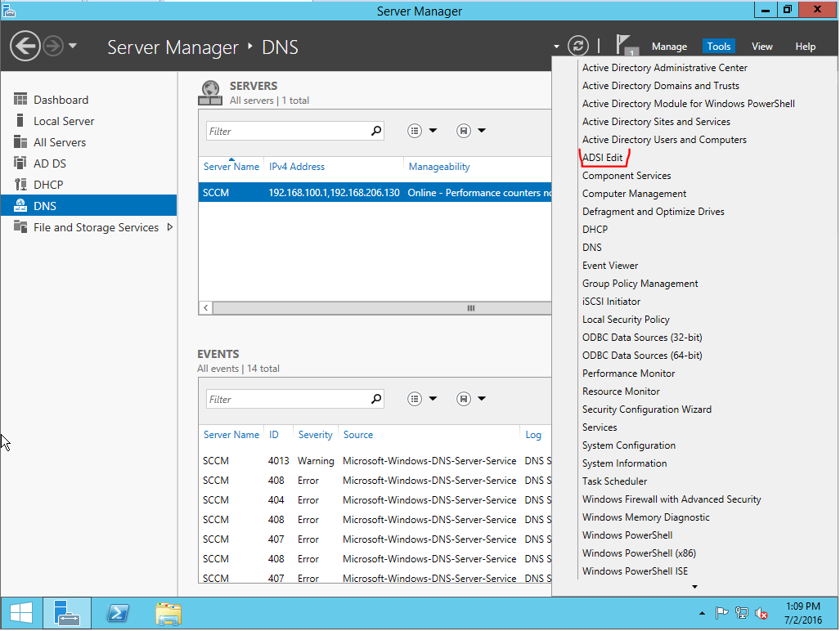Expand Events criteria dropdown arrow
This screenshot has width=840, height=631.
433,399
